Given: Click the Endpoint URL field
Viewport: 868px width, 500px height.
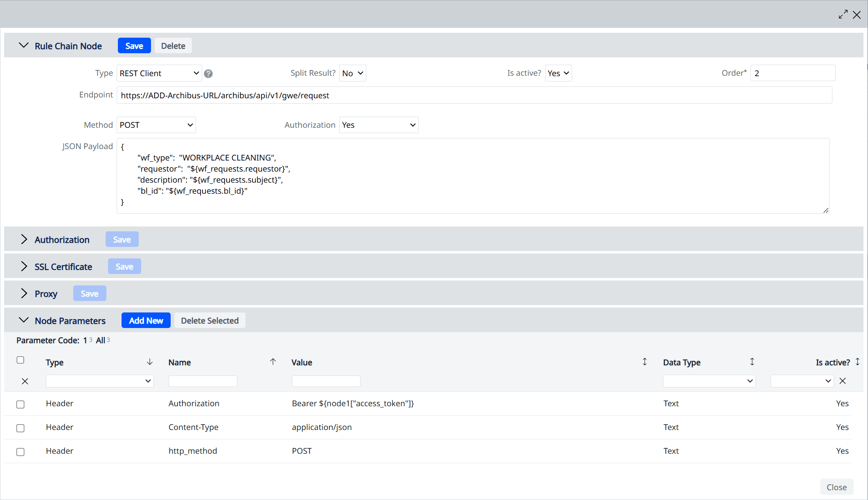Looking at the screenshot, I should click(474, 95).
